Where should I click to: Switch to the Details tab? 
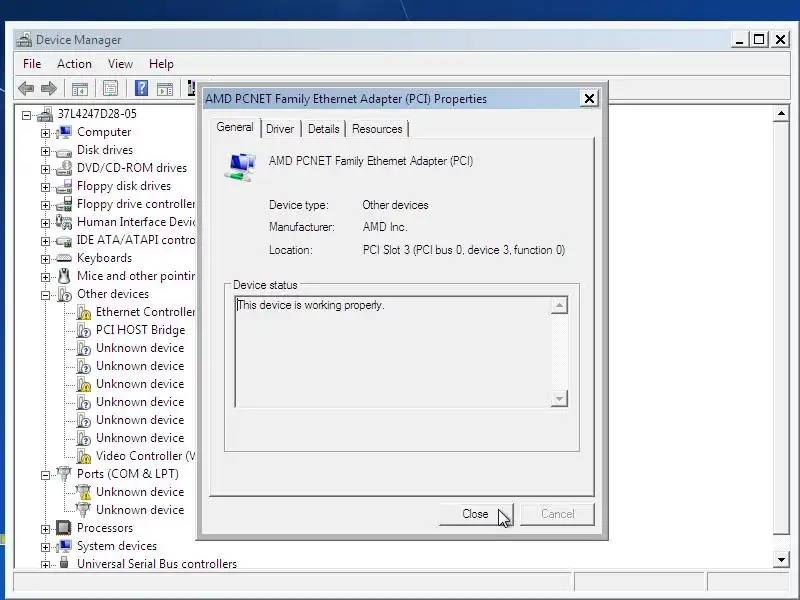[x=323, y=129]
